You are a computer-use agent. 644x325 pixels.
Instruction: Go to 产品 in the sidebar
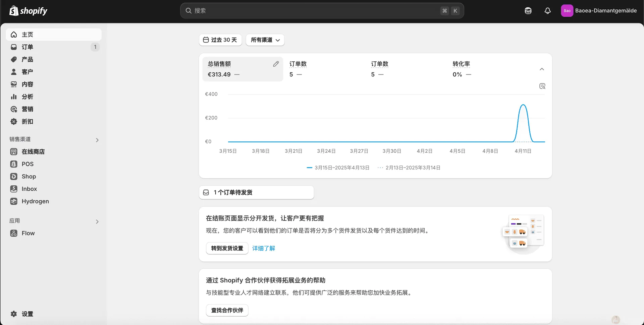pos(54,59)
